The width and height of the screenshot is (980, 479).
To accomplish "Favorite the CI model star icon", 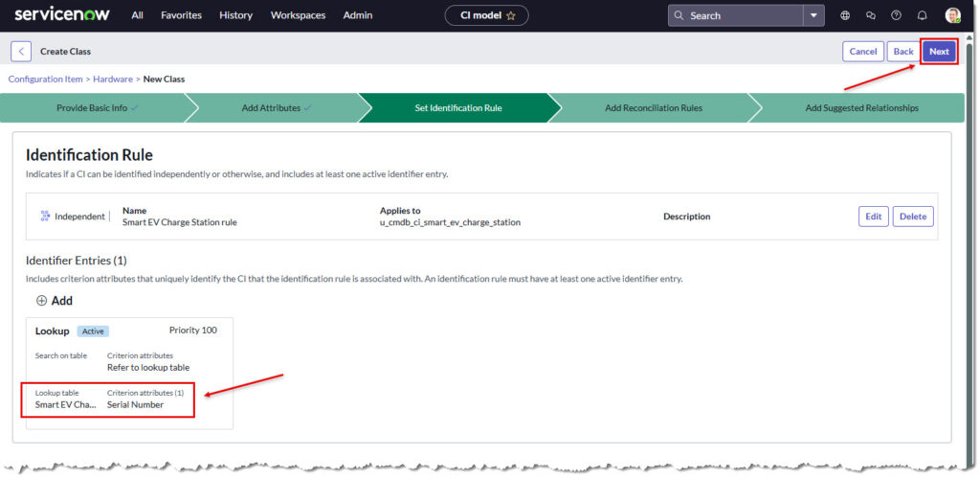I will pyautogui.click(x=511, y=15).
